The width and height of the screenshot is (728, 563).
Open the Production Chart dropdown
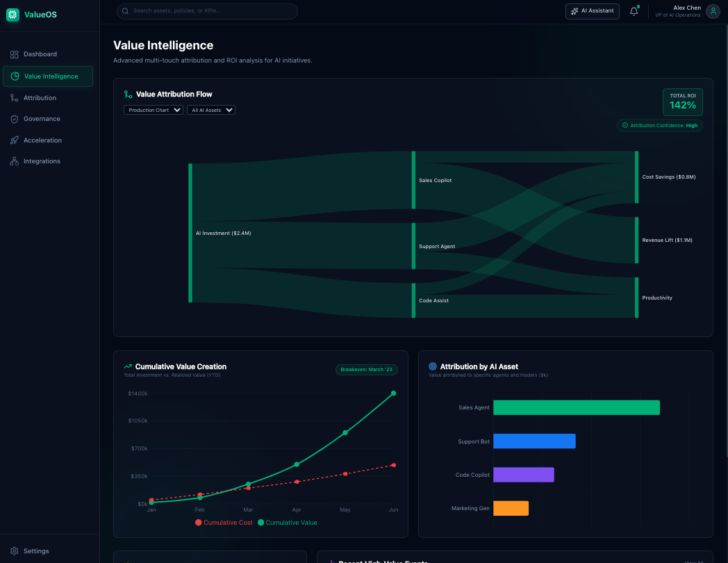pos(153,110)
